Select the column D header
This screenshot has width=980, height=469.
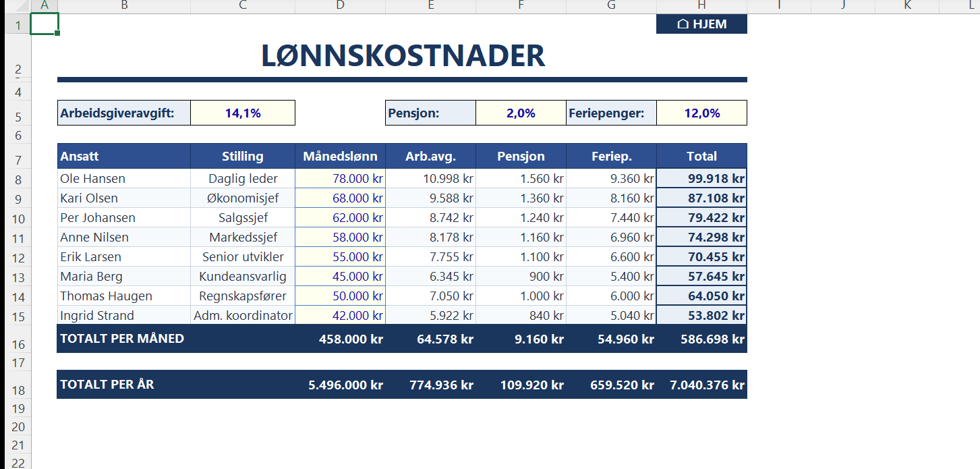click(x=340, y=6)
